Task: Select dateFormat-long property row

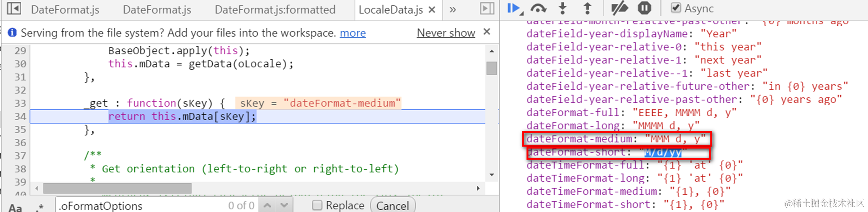Action: point(613,126)
